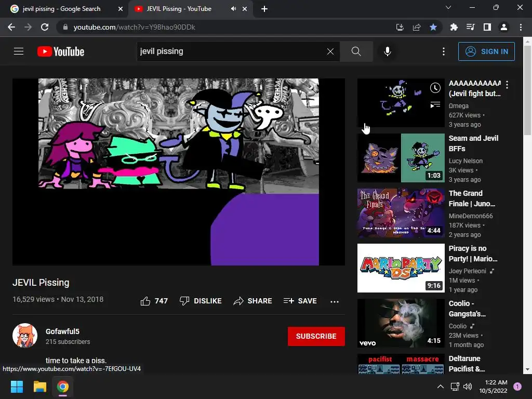The height and width of the screenshot is (399, 532).
Task: Toggle the bookmark star for this page
Action: 433,27
